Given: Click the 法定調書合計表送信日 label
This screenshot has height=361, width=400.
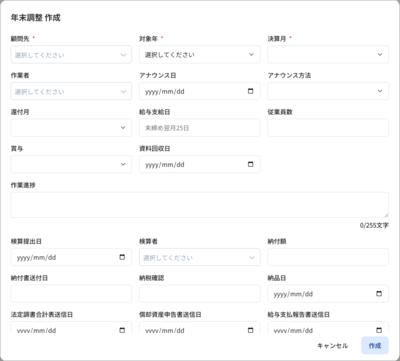Looking at the screenshot, I should 42,314.
